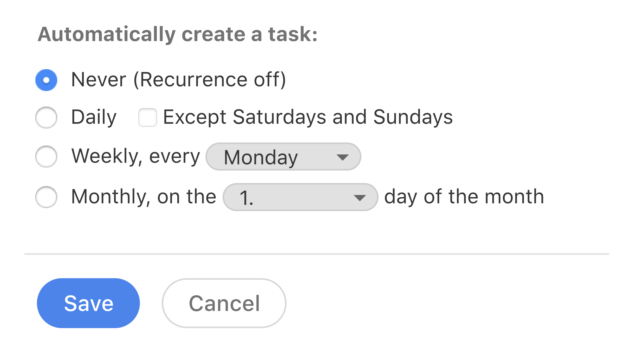Click the "Except Saturdays and Sundays" label text
Image resolution: width=624 pixels, height=364 pixels.
[308, 117]
